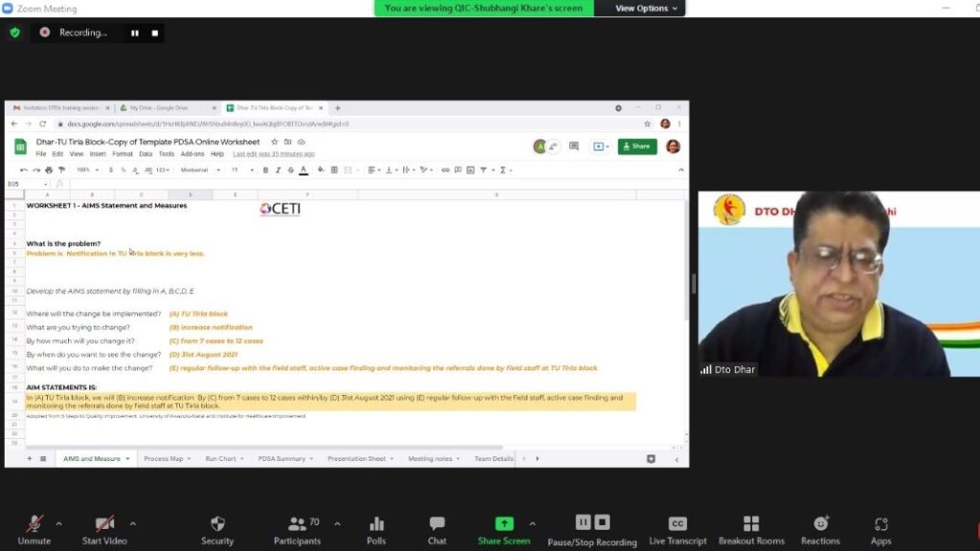Image resolution: width=980 pixels, height=551 pixels.
Task: Stop the recording in top indicator
Action: point(154,33)
